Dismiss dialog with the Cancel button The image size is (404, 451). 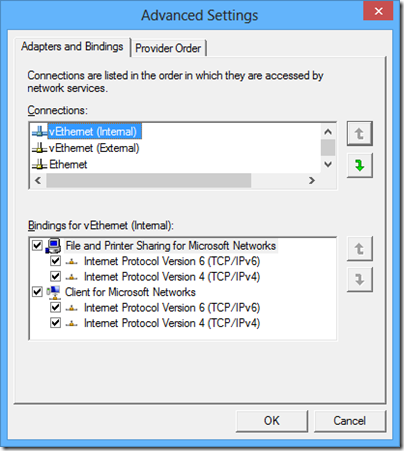(350, 421)
